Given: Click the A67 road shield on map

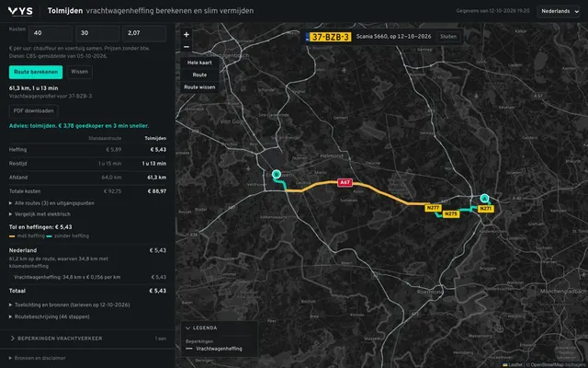Looking at the screenshot, I should (x=345, y=182).
